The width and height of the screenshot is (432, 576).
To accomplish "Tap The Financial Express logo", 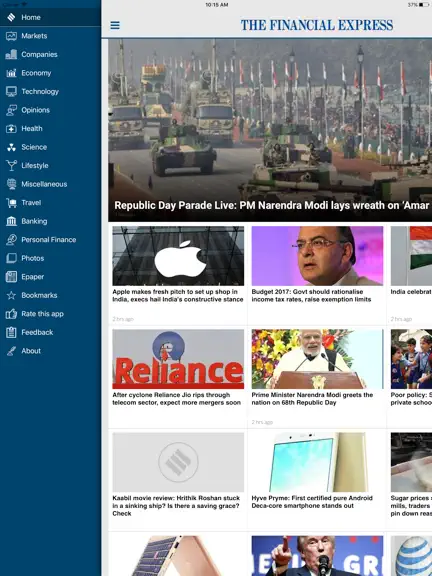I will (317, 25).
